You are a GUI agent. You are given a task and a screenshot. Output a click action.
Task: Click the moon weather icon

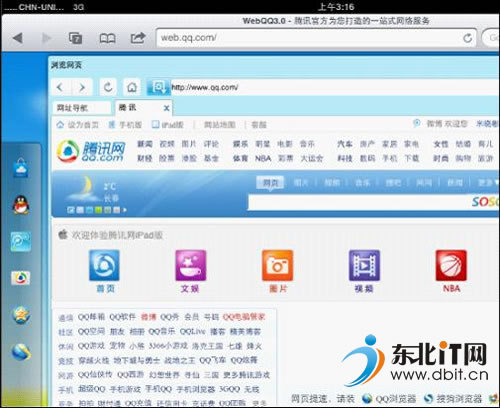[x=83, y=188]
